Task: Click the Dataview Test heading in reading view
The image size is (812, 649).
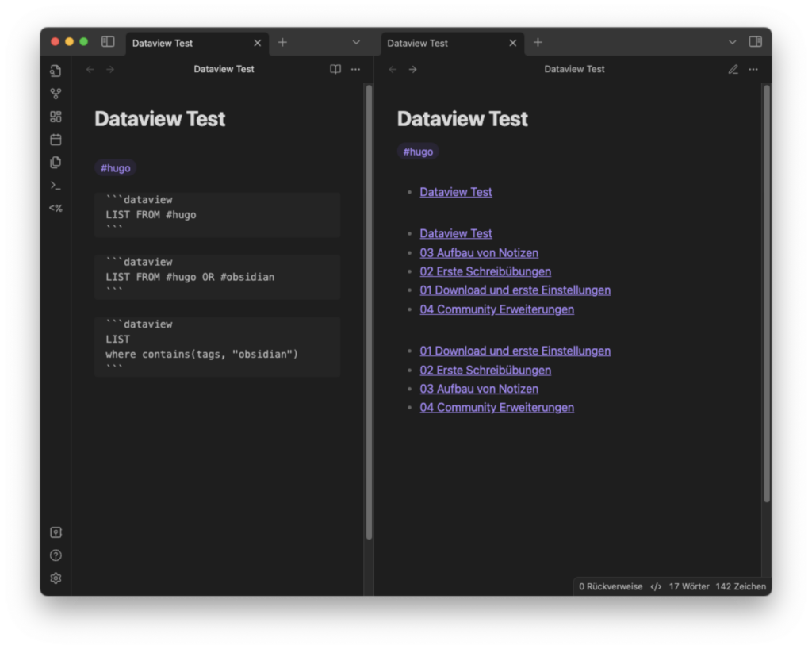Action: click(462, 118)
